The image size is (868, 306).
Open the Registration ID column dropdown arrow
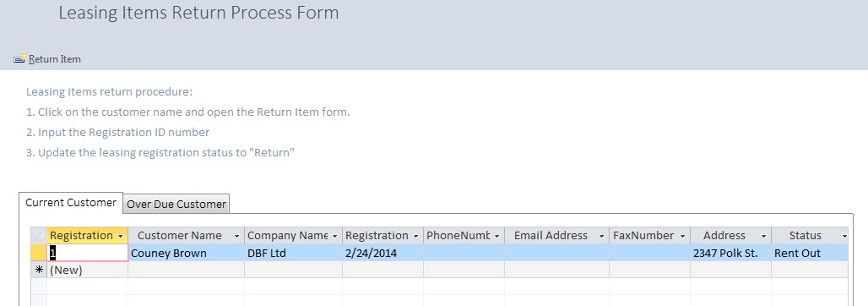pos(120,236)
